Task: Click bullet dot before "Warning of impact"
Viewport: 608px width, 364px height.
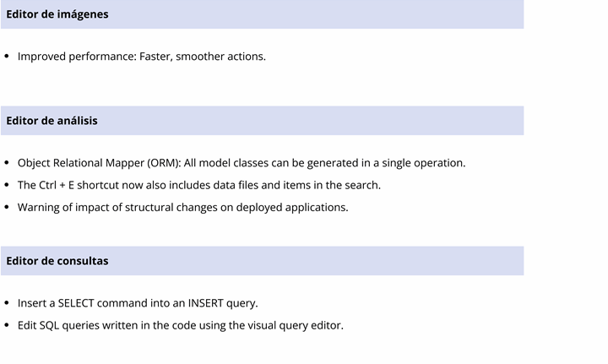Action: click(7, 208)
